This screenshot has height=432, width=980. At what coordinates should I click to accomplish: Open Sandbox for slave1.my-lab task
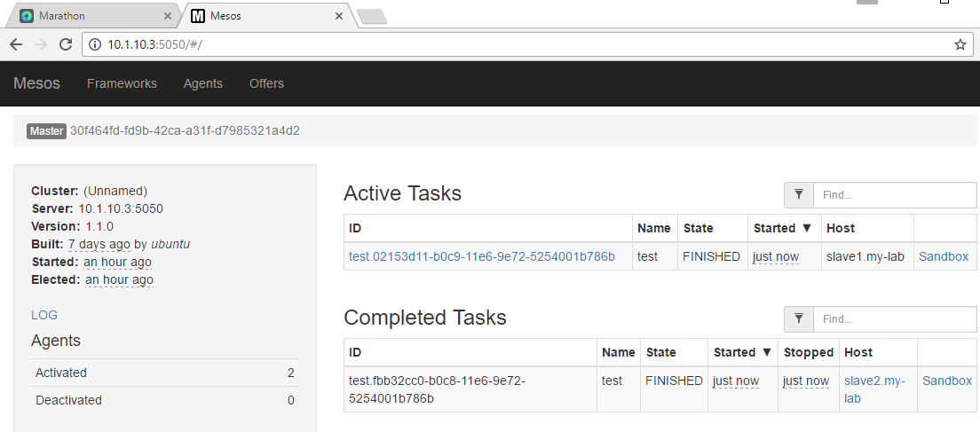[x=944, y=256]
